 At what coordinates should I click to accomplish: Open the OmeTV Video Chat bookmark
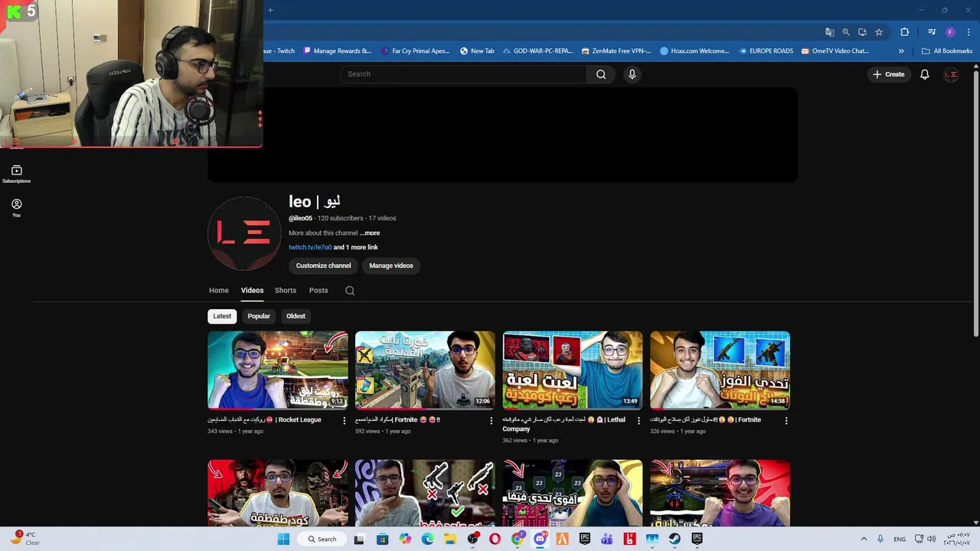[835, 51]
